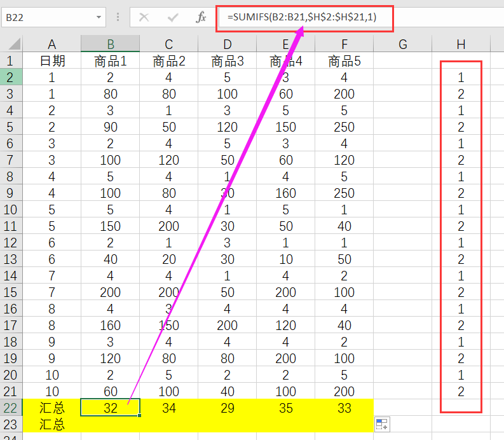The image size is (504, 440).
Task: Select row 1 header
Action: [x=11, y=60]
